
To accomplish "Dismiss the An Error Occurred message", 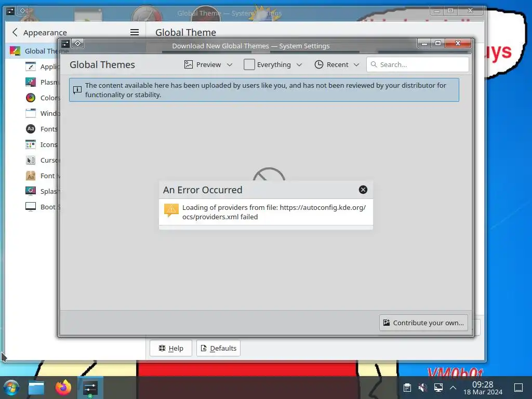I will [363, 190].
